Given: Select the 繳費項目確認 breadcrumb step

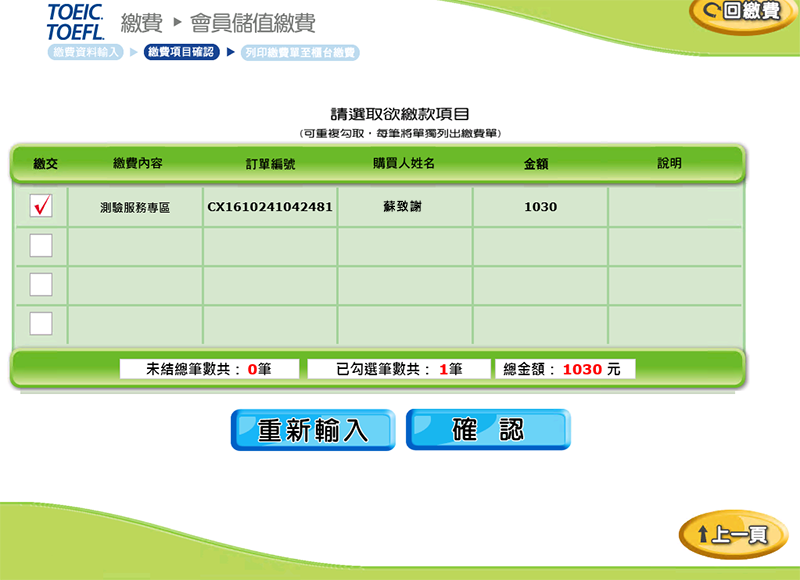Looking at the screenshot, I should coord(181,52).
